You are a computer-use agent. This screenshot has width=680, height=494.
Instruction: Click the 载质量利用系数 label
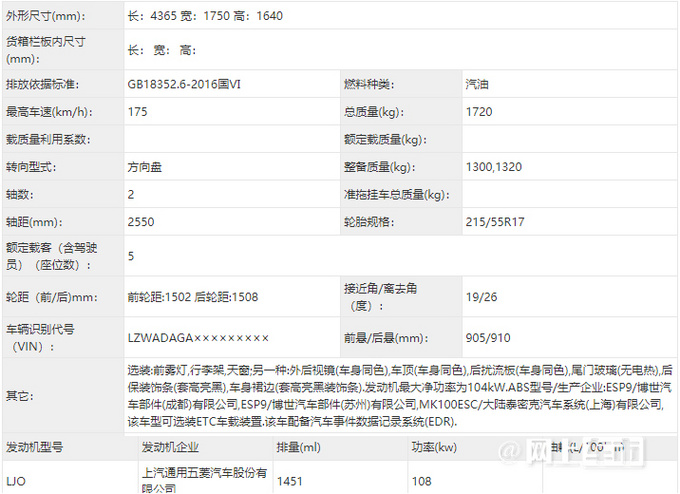pyautogui.click(x=48, y=140)
